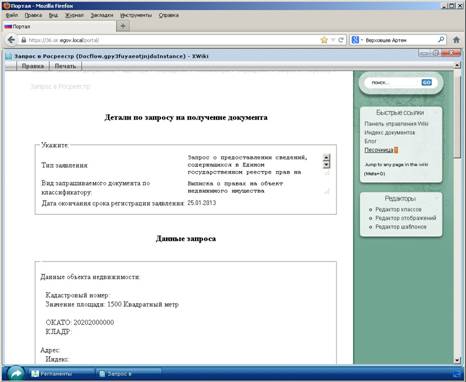This screenshot has width=466, height=382.
Task: Open the Песочница link
Action: pos(379,150)
